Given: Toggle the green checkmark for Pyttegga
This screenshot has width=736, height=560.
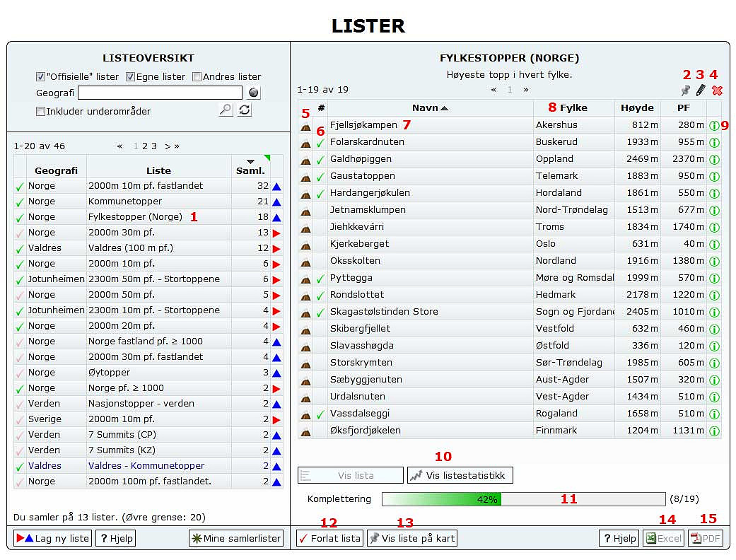Looking at the screenshot, I should (320, 279).
